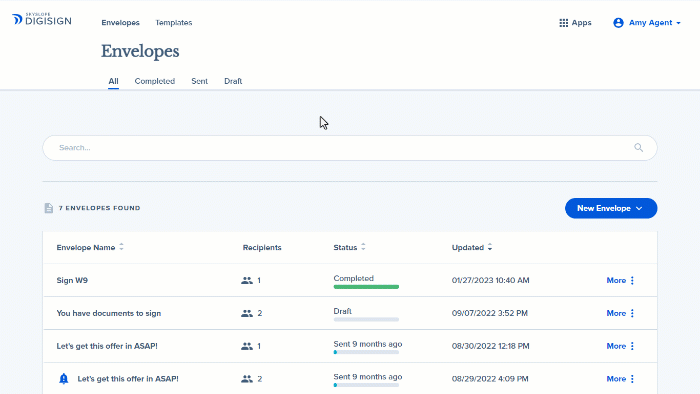Viewport: 700px width, 394px height.
Task: Open You have documents to sign envelope
Action: pyautogui.click(x=108, y=313)
